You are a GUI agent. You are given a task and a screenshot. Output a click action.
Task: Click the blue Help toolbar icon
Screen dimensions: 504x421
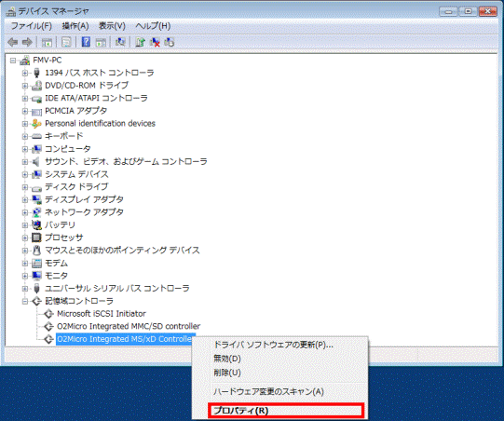click(86, 42)
